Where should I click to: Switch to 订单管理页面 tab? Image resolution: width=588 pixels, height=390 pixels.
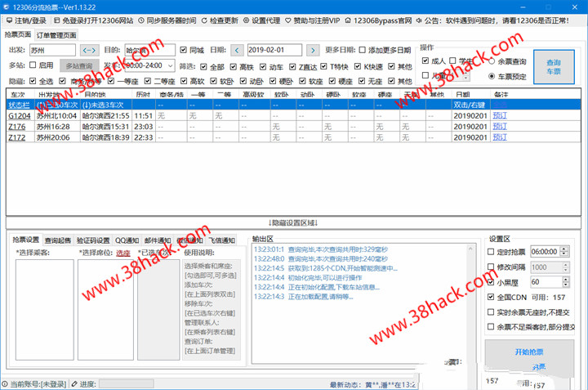56,35
